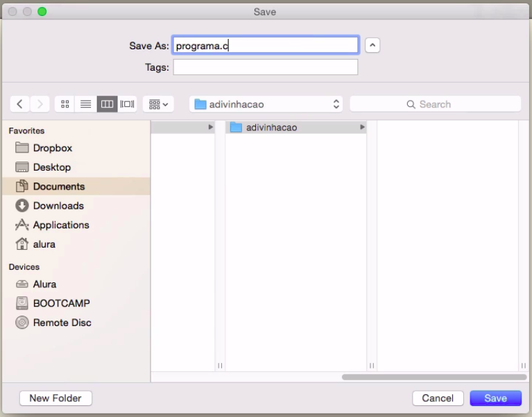Switch to list view mode
532x417 pixels.
tap(86, 104)
